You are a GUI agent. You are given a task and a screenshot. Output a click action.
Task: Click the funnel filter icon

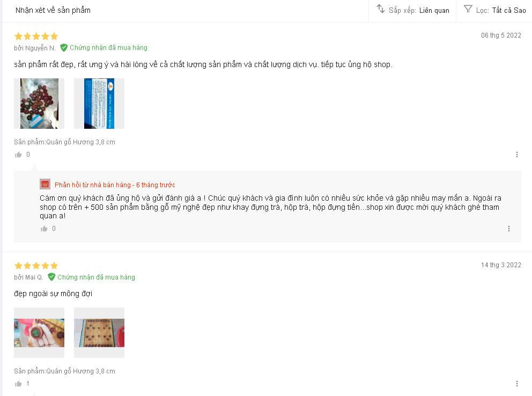(468, 9)
